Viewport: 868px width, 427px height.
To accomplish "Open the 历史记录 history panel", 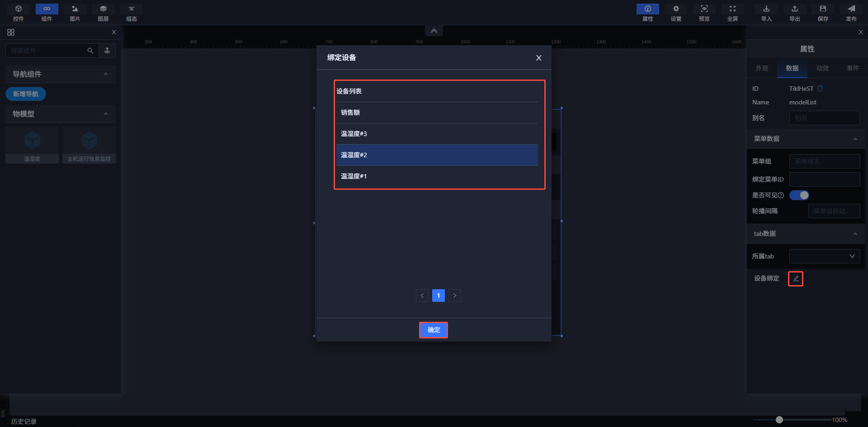I will (x=24, y=422).
